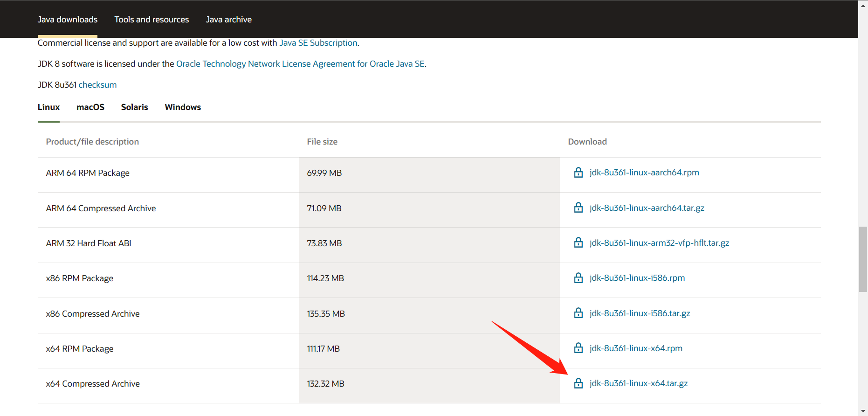Click the 132.32 MB file size
Screen dimensions: 868x416
click(326, 384)
